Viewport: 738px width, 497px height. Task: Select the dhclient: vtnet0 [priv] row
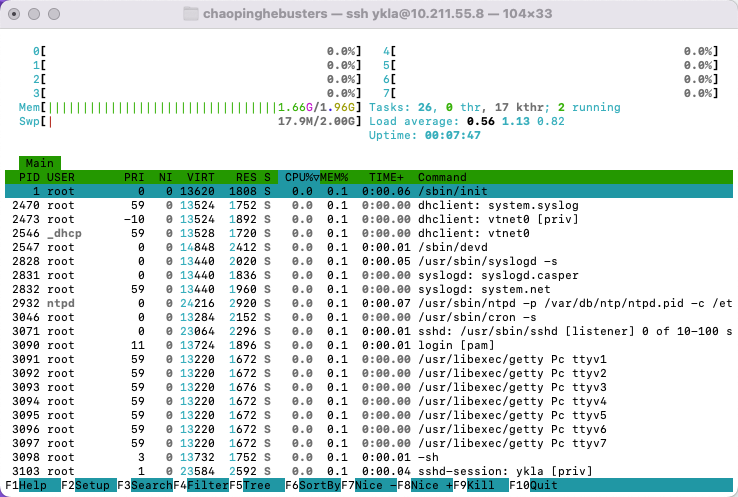(x=369, y=219)
